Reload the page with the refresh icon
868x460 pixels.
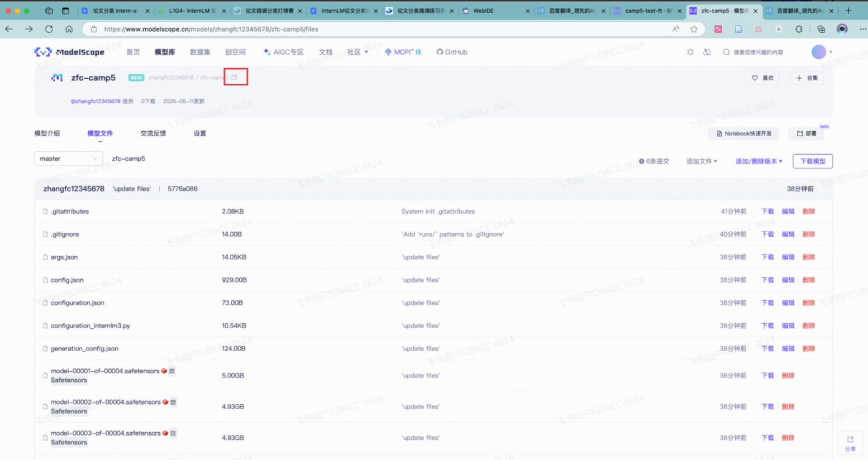pyautogui.click(x=49, y=29)
